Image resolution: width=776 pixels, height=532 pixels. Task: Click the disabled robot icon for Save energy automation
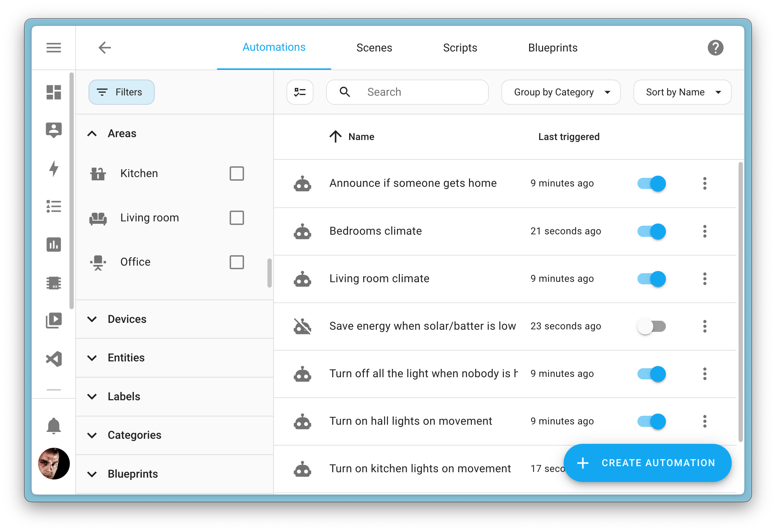click(x=304, y=326)
